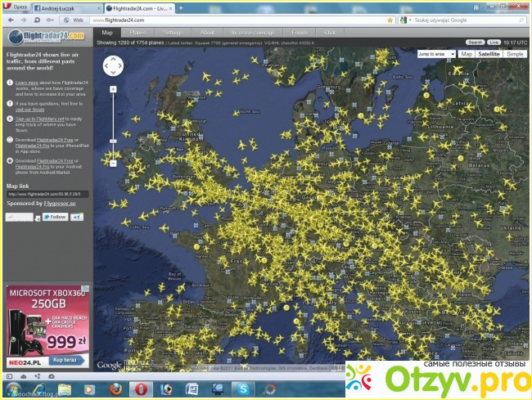The image size is (532, 400).
Task: Click the Twitter Follow button
Action: pyautogui.click(x=56, y=217)
